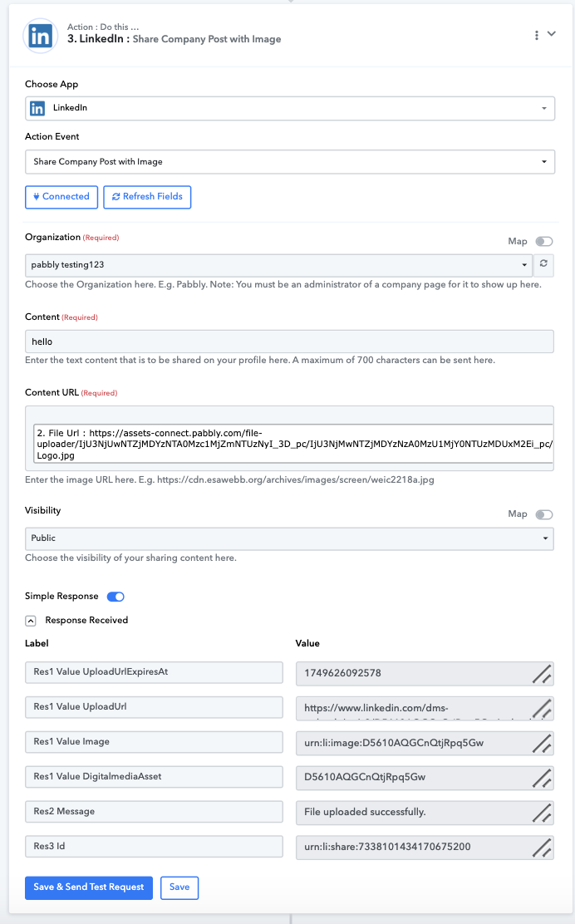Click resize handle of Res1 Value Image field

(x=542, y=743)
